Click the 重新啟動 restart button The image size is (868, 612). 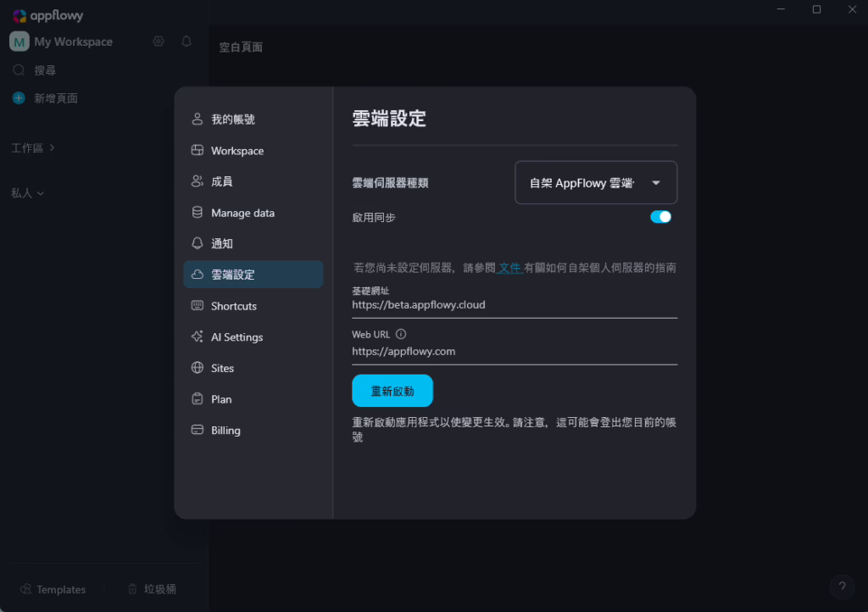(x=392, y=391)
